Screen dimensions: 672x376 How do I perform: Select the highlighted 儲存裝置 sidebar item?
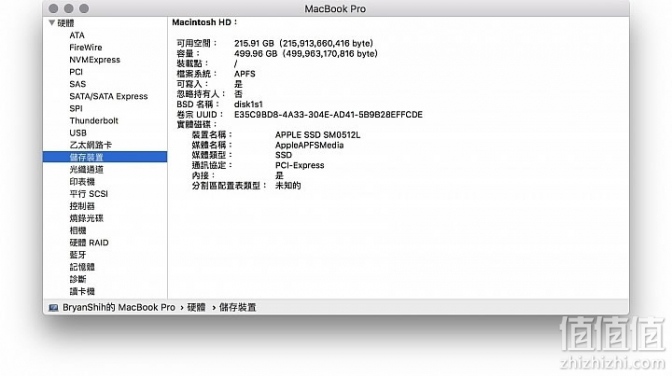pyautogui.click(x=105, y=157)
